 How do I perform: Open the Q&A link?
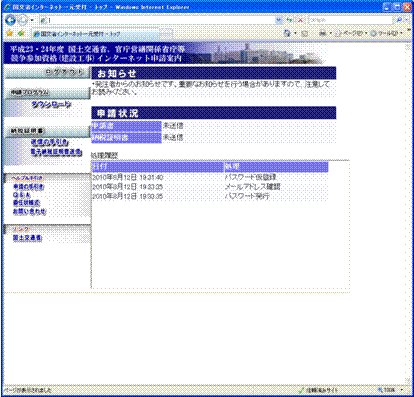point(22,195)
